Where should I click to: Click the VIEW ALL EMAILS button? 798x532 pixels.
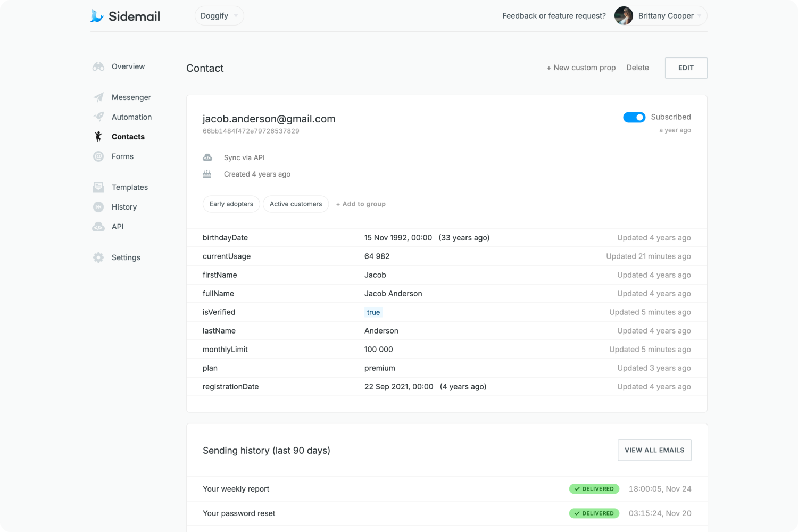[654, 450]
